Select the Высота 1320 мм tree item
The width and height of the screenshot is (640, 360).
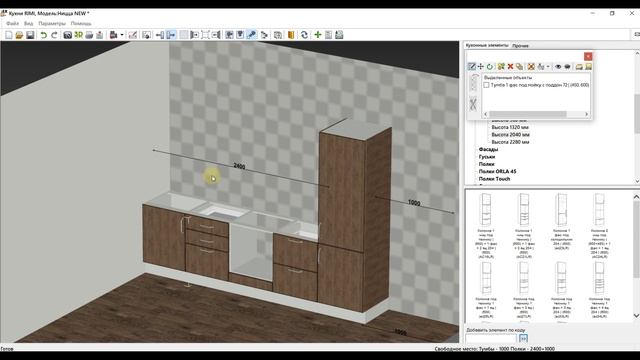click(510, 127)
